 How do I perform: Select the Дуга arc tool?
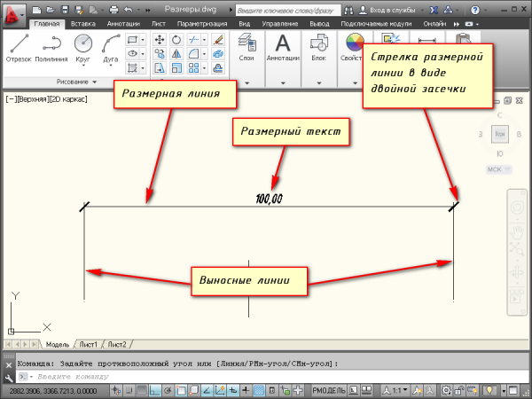[x=111, y=48]
